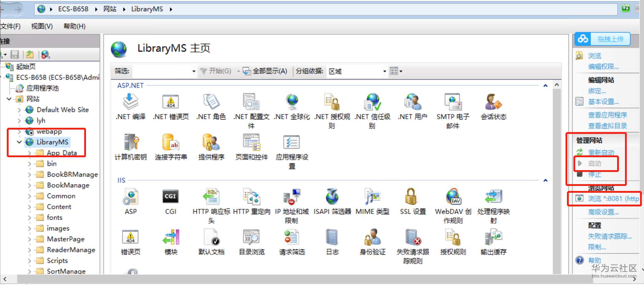Click 查看应用程序 link
Viewport: 644px width, 285px height.
pyautogui.click(x=607, y=115)
